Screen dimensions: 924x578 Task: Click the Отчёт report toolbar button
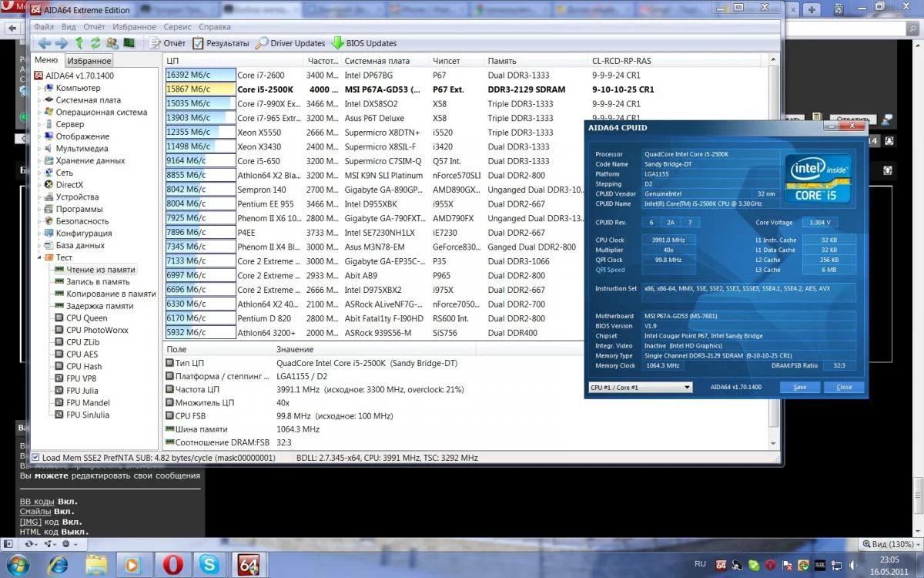pyautogui.click(x=167, y=43)
